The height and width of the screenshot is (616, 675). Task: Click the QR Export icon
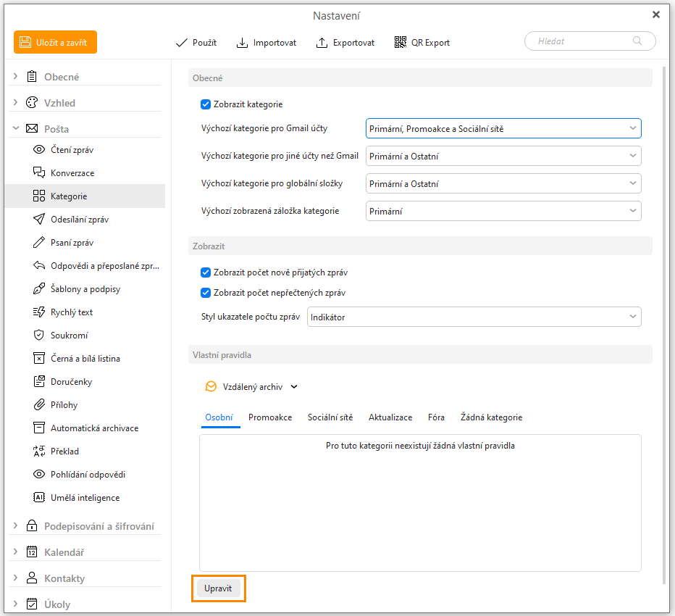tap(401, 43)
